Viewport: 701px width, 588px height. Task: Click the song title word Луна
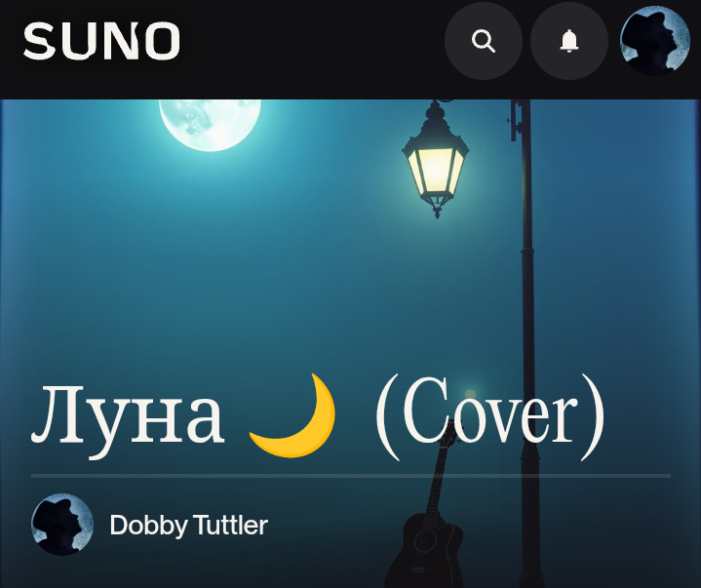(127, 415)
